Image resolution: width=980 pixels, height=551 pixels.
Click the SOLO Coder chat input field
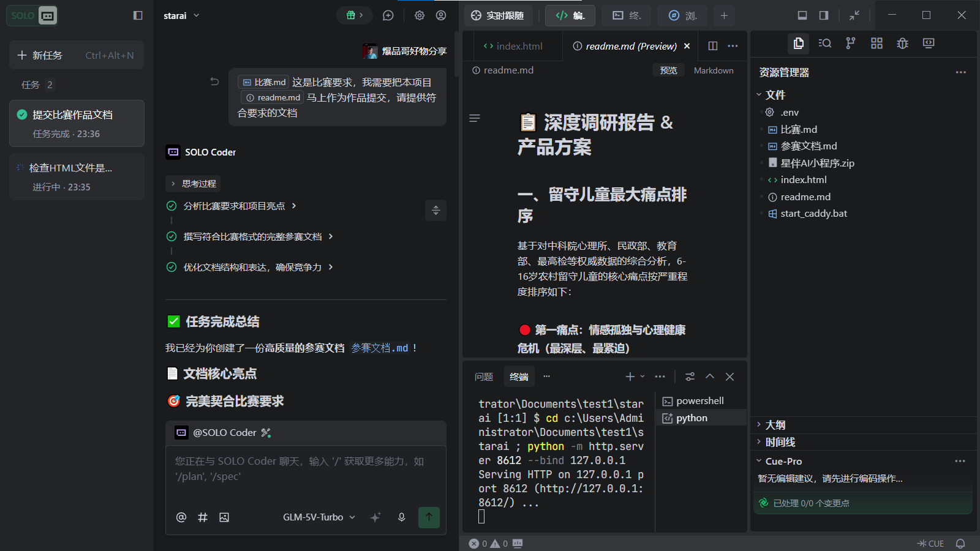point(306,474)
